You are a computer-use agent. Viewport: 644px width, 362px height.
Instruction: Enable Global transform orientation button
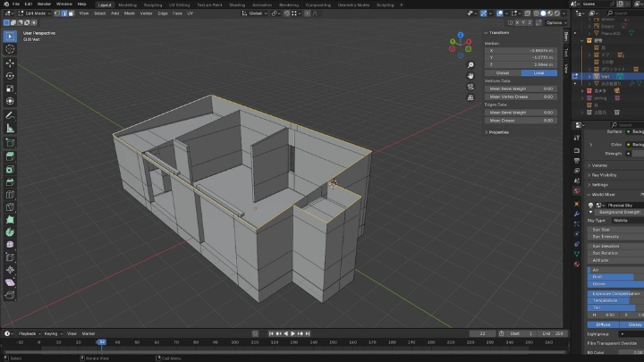click(x=502, y=72)
